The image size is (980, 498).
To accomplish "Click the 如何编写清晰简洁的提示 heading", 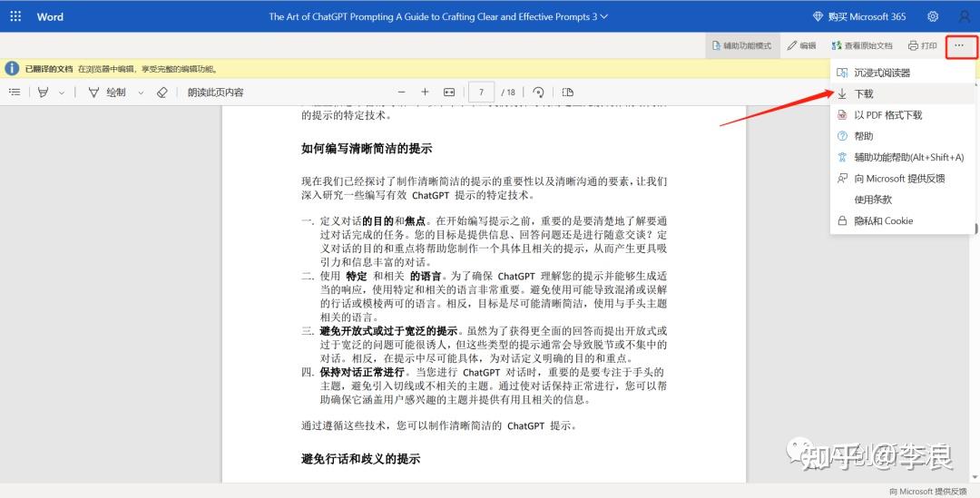I will coord(367,149).
